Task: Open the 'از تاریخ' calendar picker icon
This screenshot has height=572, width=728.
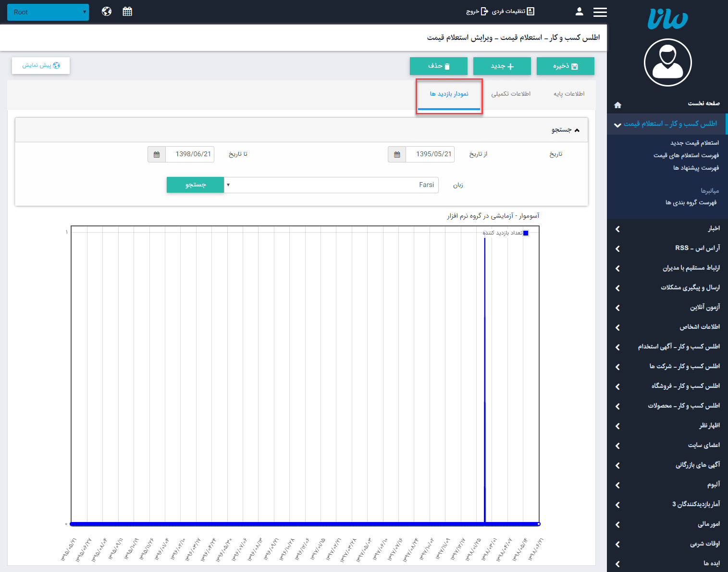Action: [397, 154]
